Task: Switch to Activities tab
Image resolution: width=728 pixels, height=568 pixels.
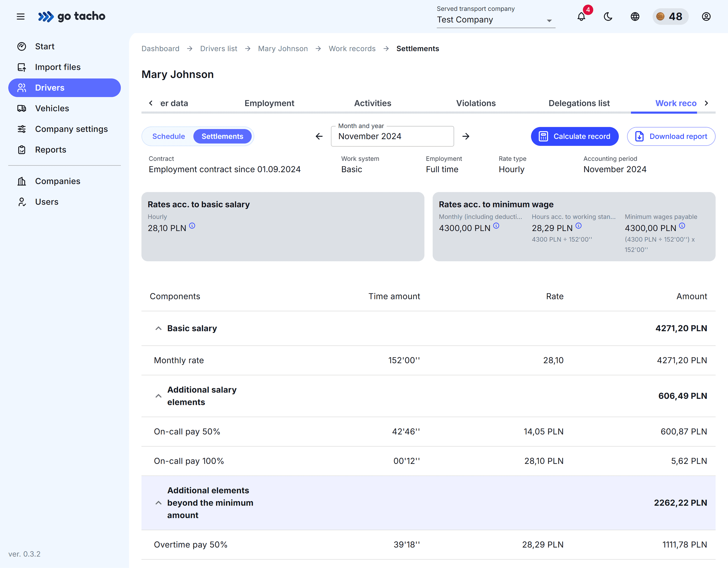Action: coord(373,103)
